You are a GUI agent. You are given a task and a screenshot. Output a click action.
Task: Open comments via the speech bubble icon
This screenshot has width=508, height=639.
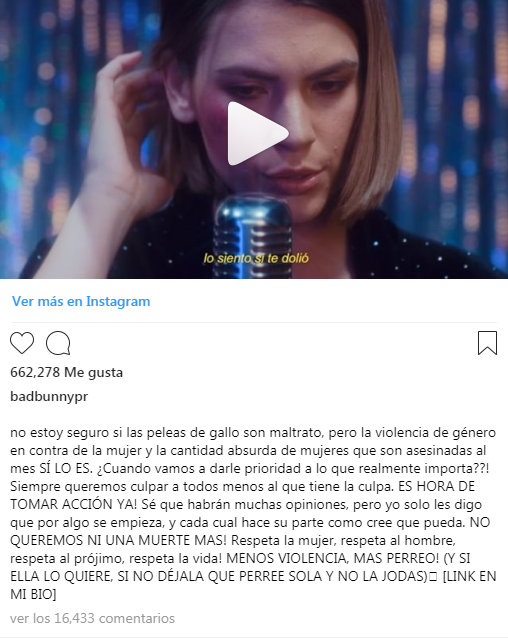pos(58,343)
